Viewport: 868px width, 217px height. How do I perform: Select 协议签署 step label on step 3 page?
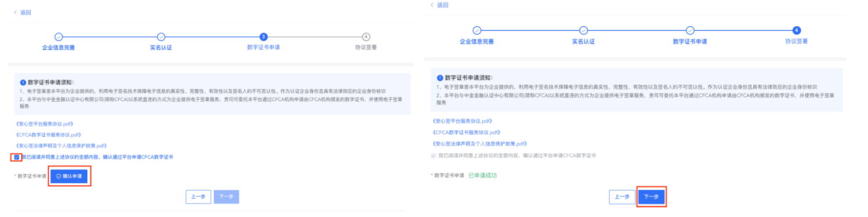coord(365,48)
